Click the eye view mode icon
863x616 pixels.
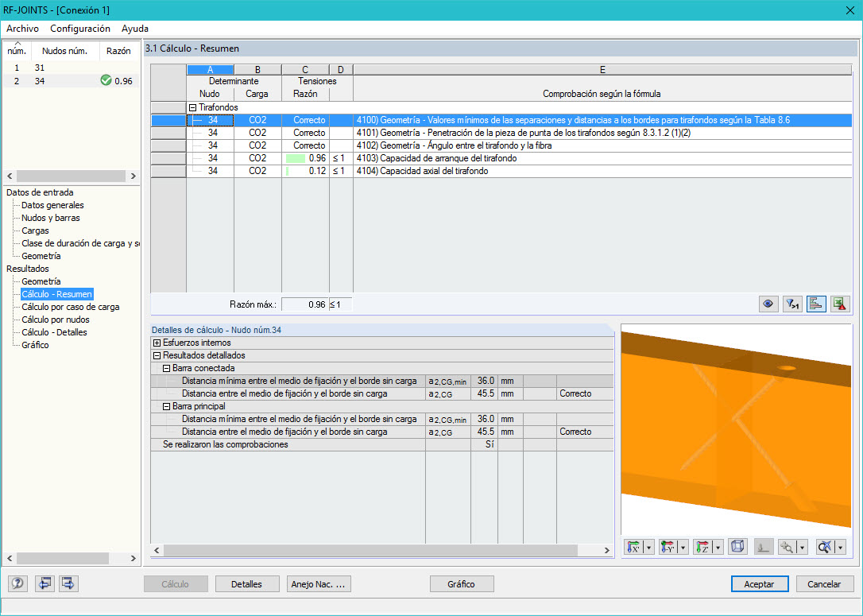pos(768,304)
